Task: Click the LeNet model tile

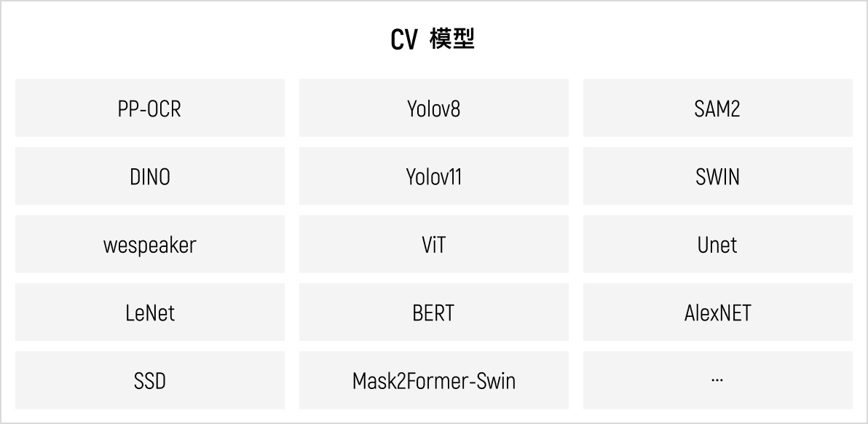Action: click(x=149, y=313)
